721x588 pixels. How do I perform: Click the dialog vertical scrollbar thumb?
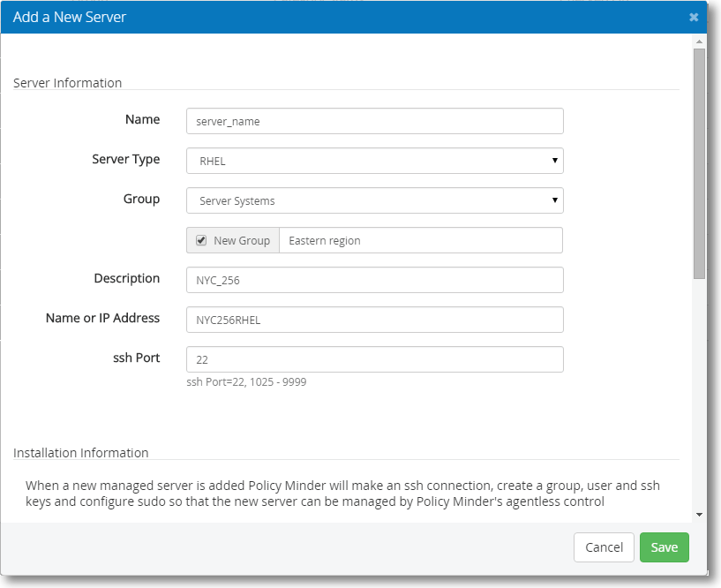pyautogui.click(x=700, y=164)
